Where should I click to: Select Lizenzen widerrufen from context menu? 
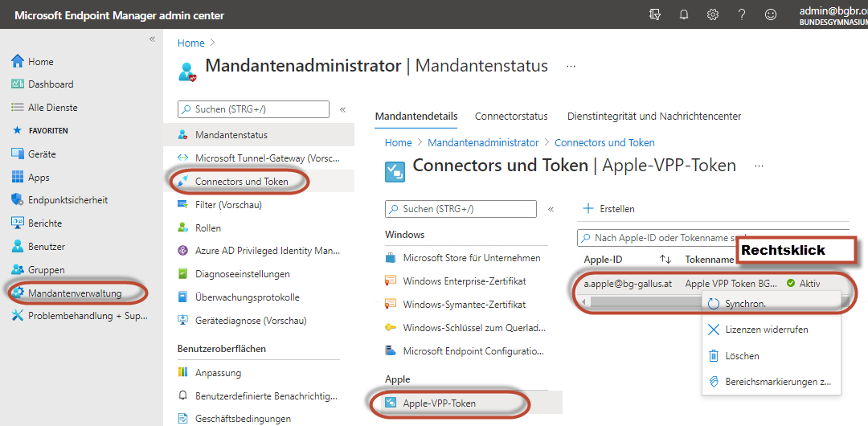[x=766, y=330]
